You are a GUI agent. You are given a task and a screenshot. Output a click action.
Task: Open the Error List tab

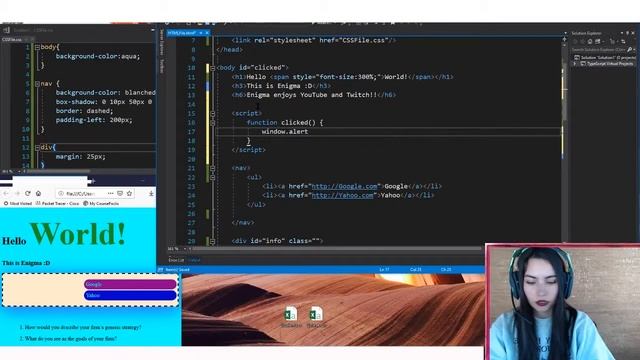[x=176, y=260]
